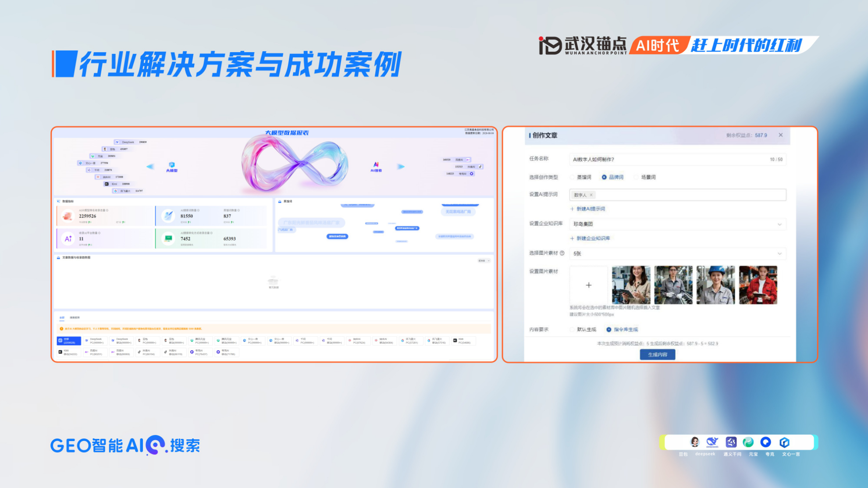This screenshot has height=488, width=868.
Task: Click the 新建AI提示词 link
Action: (587, 209)
